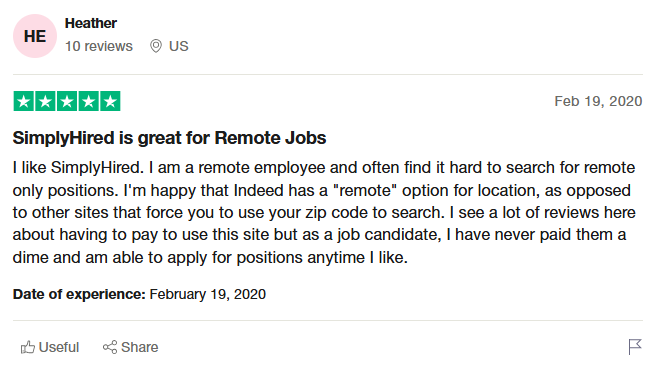Click the Date of experience label
Screen dimensions: 662x372
tap(79, 294)
